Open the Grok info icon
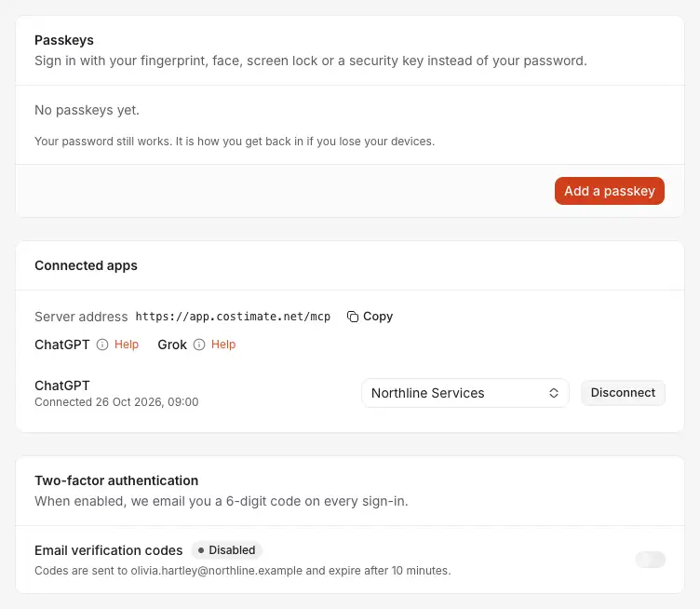The image size is (700, 609). point(199,345)
